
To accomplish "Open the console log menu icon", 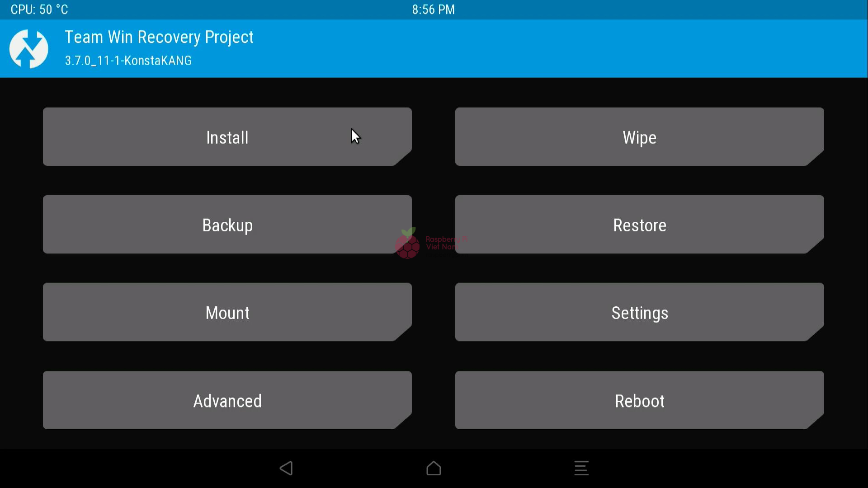I will pyautogui.click(x=581, y=468).
